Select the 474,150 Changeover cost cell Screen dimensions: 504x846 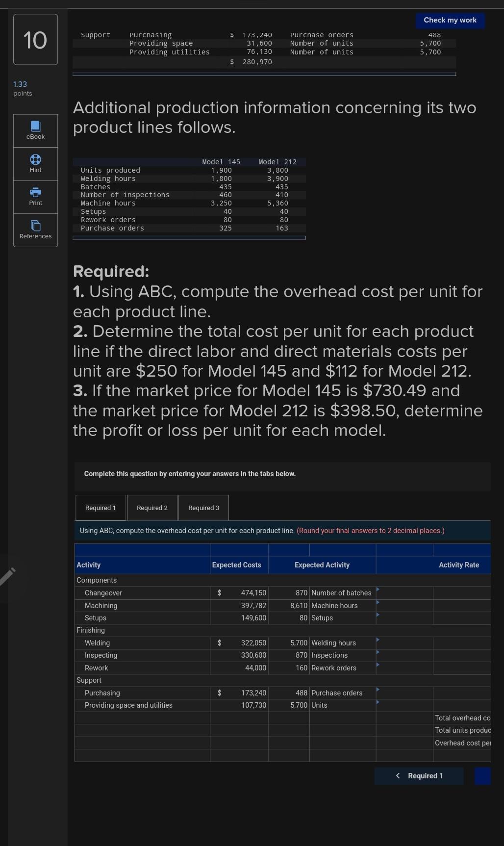point(239,593)
